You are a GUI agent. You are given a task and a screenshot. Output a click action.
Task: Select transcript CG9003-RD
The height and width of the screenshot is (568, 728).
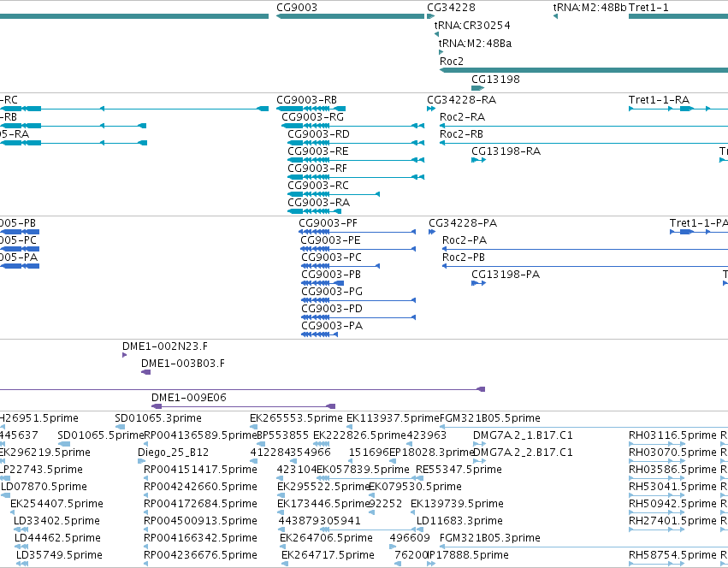[x=318, y=134]
